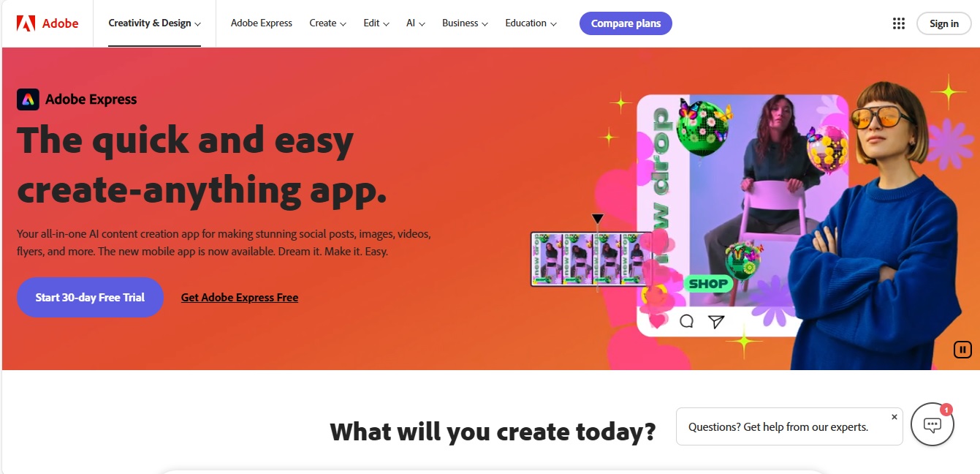Image resolution: width=980 pixels, height=474 pixels.
Task: Open the apps grid icon
Action: tap(899, 23)
